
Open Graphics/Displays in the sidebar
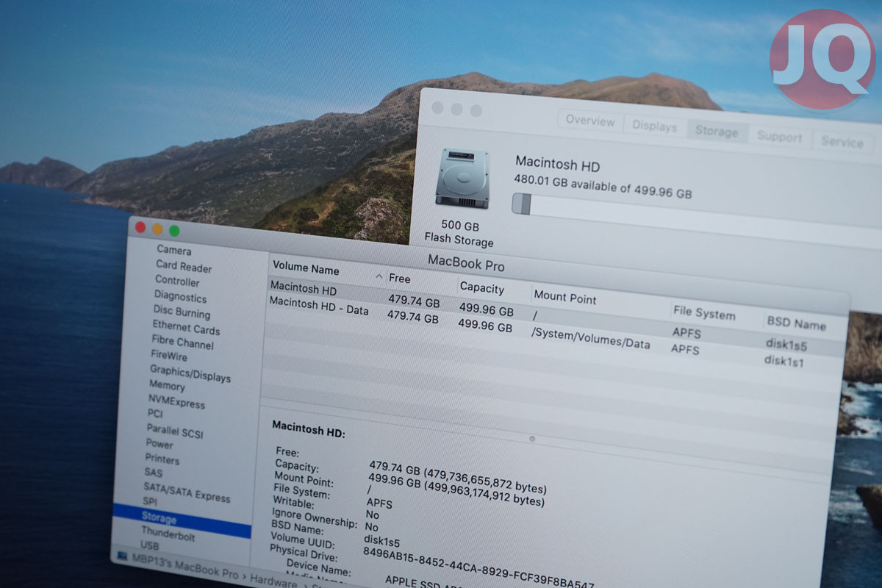190,373
